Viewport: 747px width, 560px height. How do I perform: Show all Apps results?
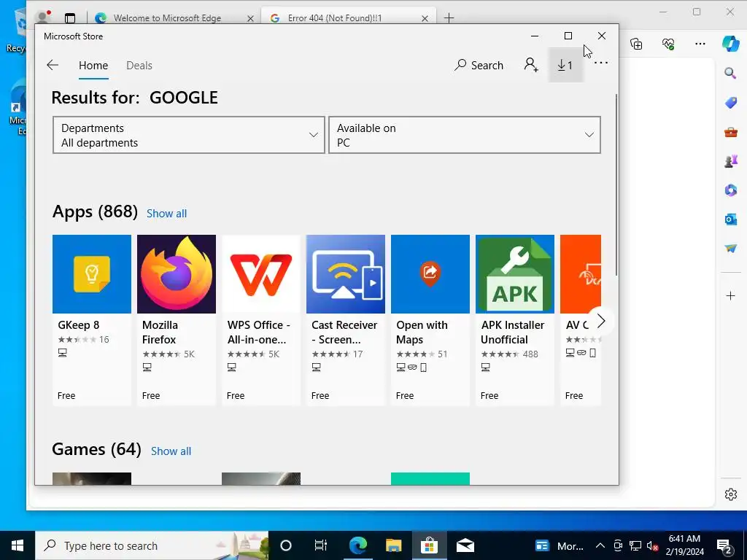tap(167, 214)
